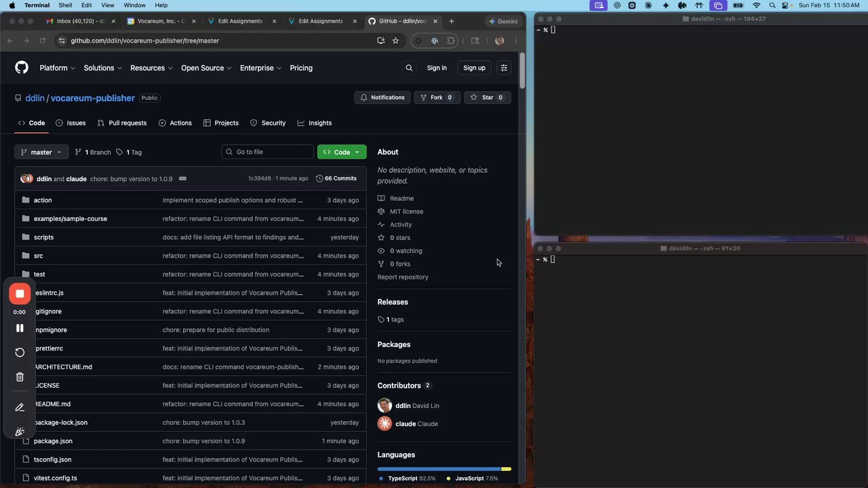
Task: Pause the screen recording
Action: 20,328
